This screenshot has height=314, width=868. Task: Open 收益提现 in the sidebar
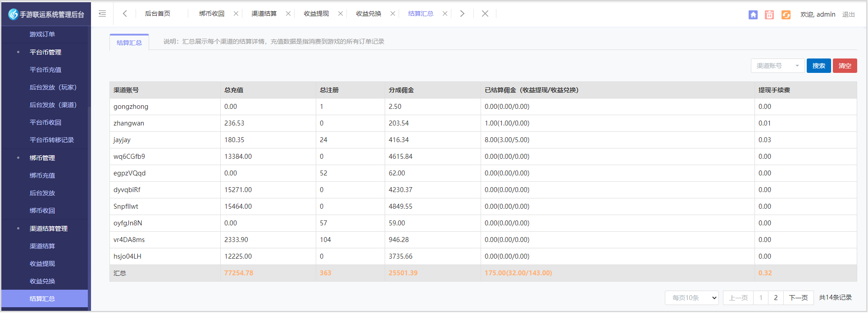(42, 264)
